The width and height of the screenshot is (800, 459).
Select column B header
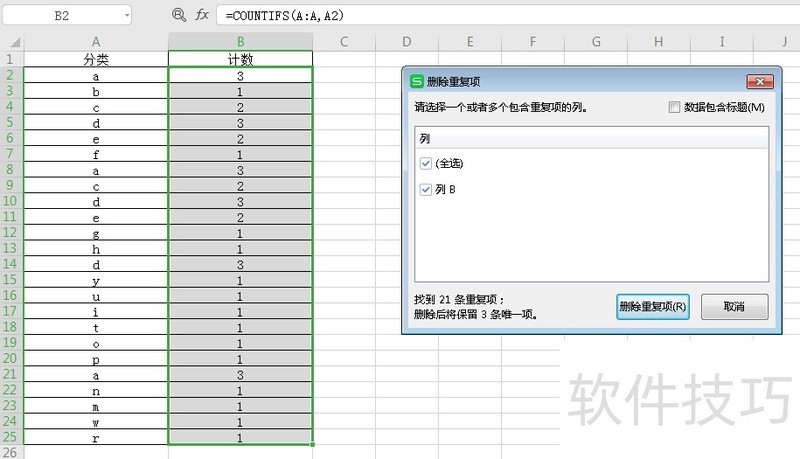click(240, 42)
